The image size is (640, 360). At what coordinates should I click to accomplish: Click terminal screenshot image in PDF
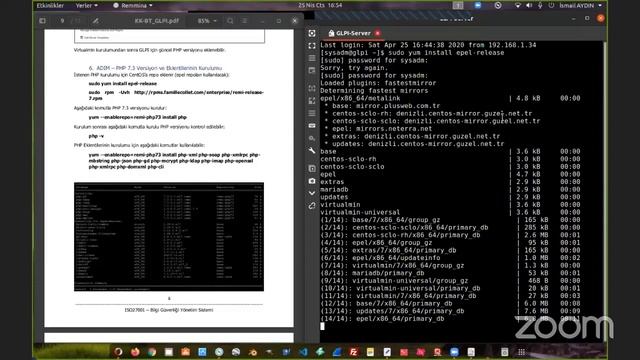point(169,237)
